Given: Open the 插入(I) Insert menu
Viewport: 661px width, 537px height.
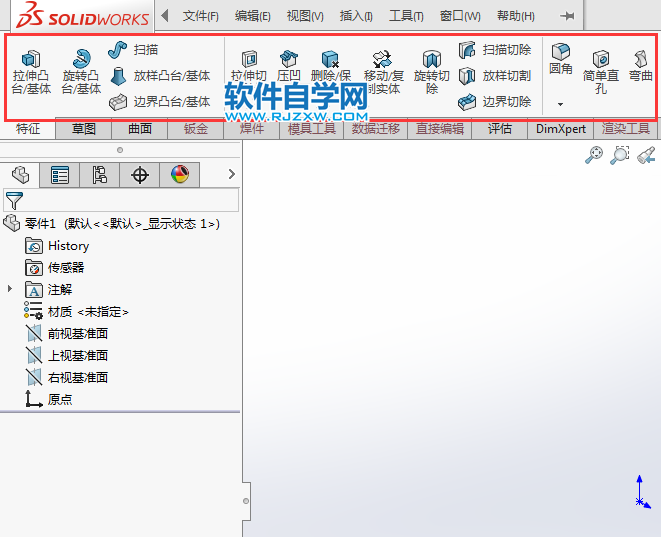Looking at the screenshot, I should pos(356,16).
